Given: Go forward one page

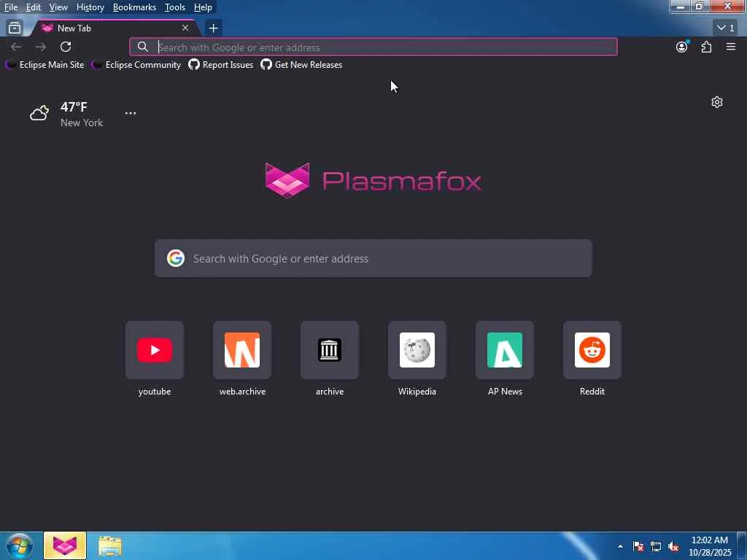Looking at the screenshot, I should [41, 47].
